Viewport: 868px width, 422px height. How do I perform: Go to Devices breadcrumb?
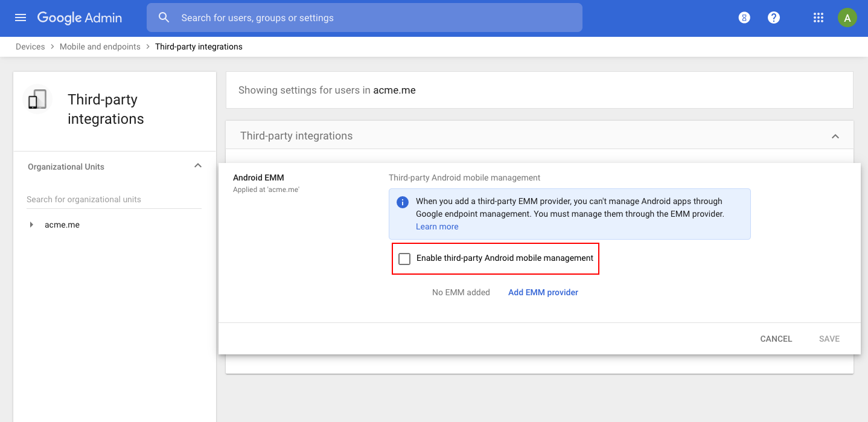[x=30, y=46]
